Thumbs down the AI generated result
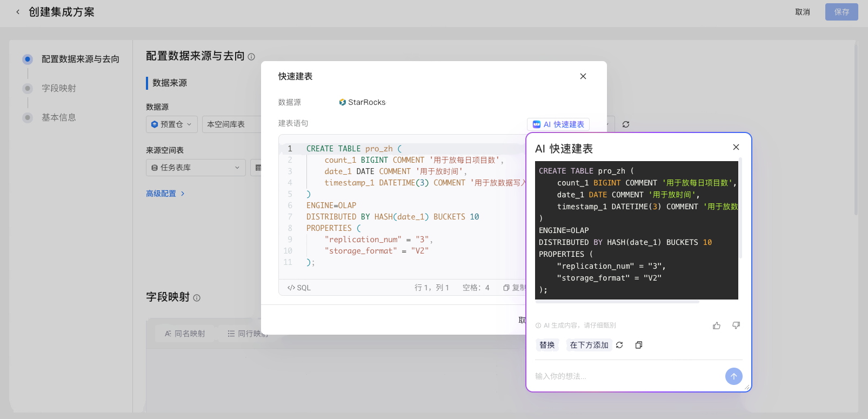The image size is (868, 419). pyautogui.click(x=736, y=325)
